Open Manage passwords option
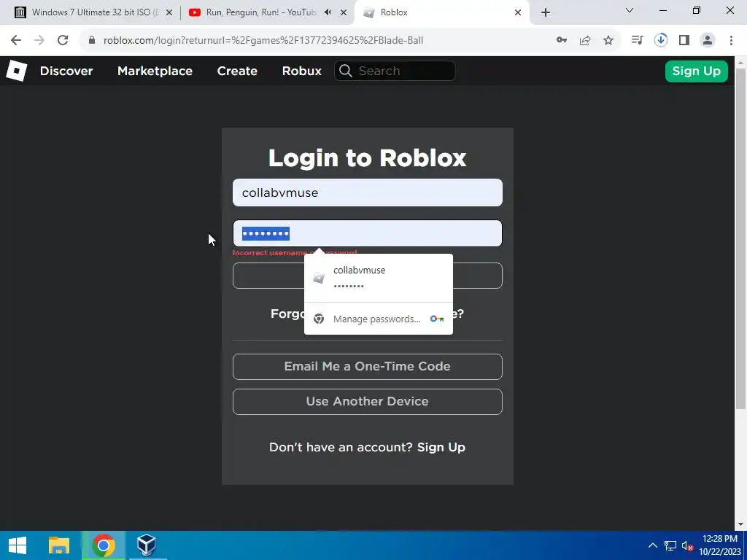The height and width of the screenshot is (560, 747). coord(379,319)
